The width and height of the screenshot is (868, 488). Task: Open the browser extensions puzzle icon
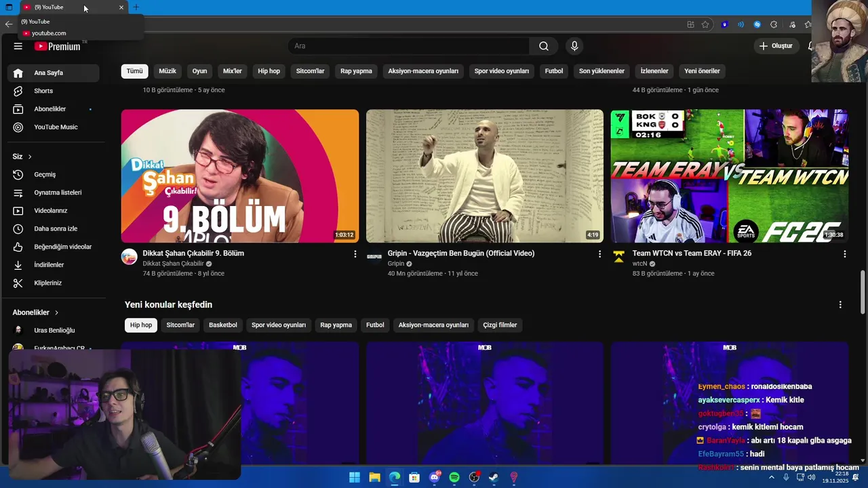point(774,24)
